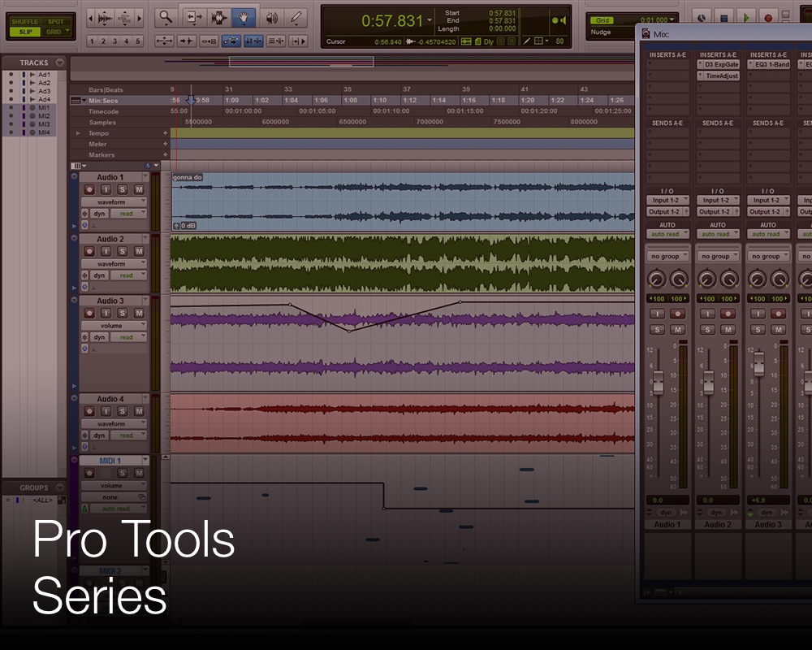Open Audio 3 volume view selector
812x650 pixels.
114,326
